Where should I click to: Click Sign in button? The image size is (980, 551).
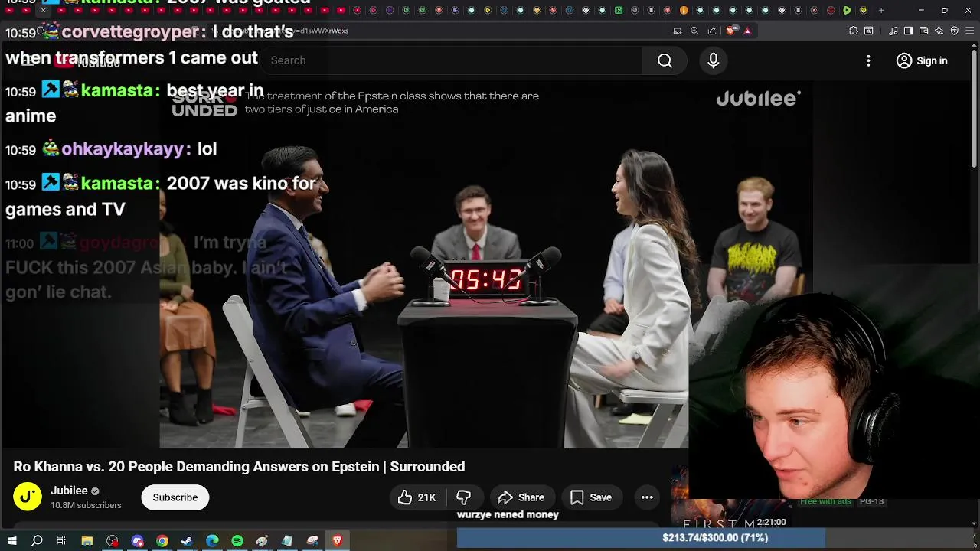click(x=922, y=60)
